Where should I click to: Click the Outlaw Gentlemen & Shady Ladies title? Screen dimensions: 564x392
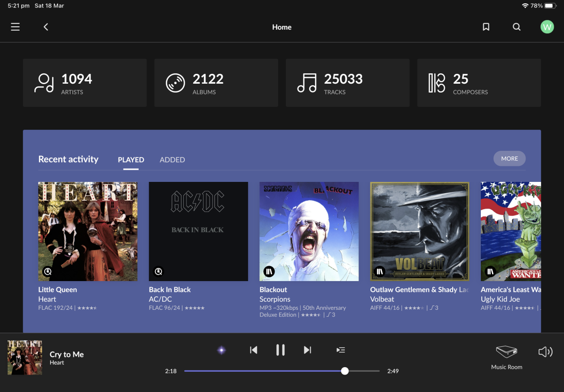point(420,290)
